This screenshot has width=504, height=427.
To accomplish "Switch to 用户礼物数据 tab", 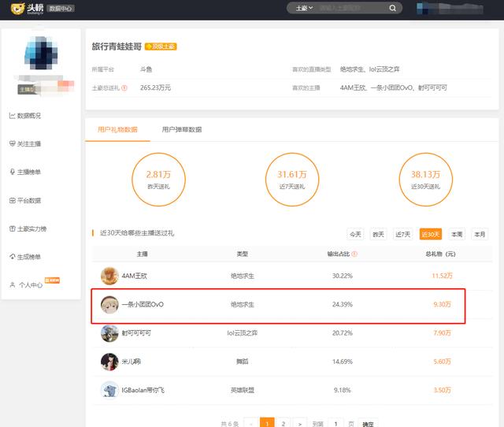I will [x=117, y=129].
